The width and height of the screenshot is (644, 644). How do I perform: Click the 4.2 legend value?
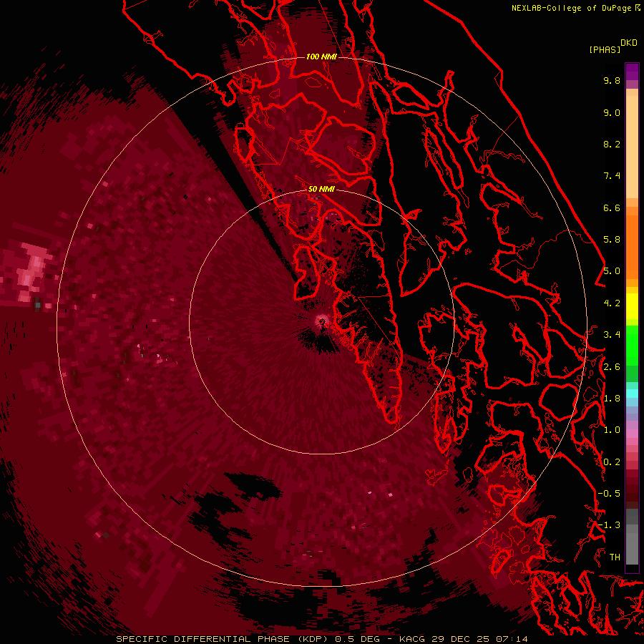612,303
